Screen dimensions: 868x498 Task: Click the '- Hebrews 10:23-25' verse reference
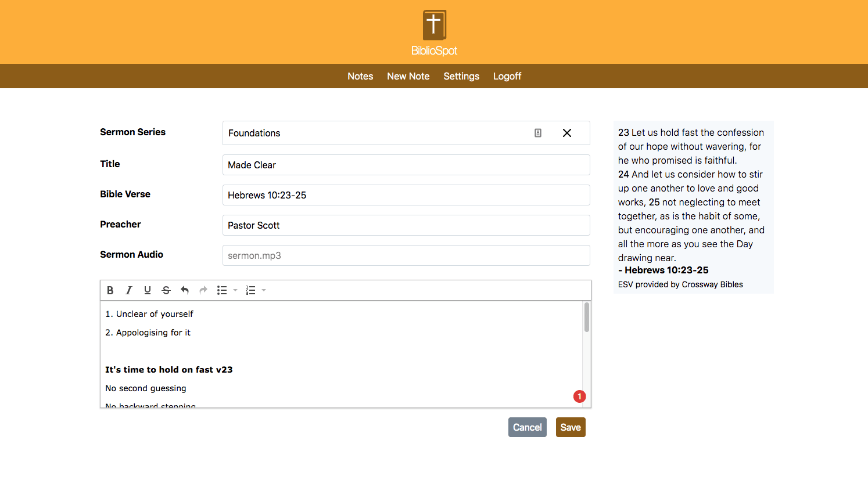[x=663, y=270]
